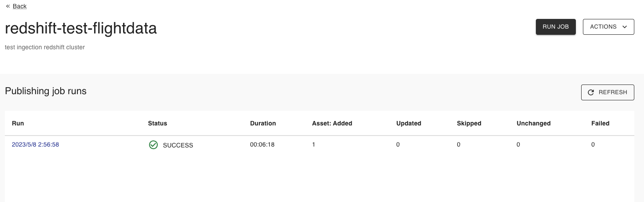Open the 2023/5/8 2:56:58 run link

pos(35,144)
